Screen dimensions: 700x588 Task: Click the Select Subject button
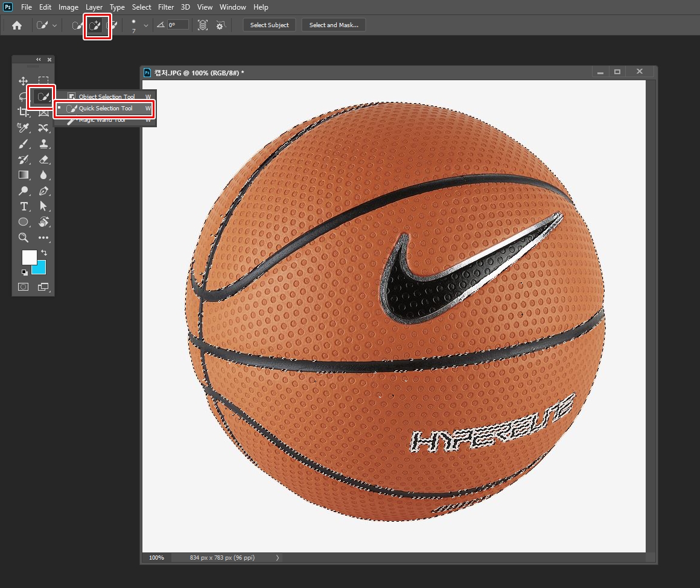[269, 25]
